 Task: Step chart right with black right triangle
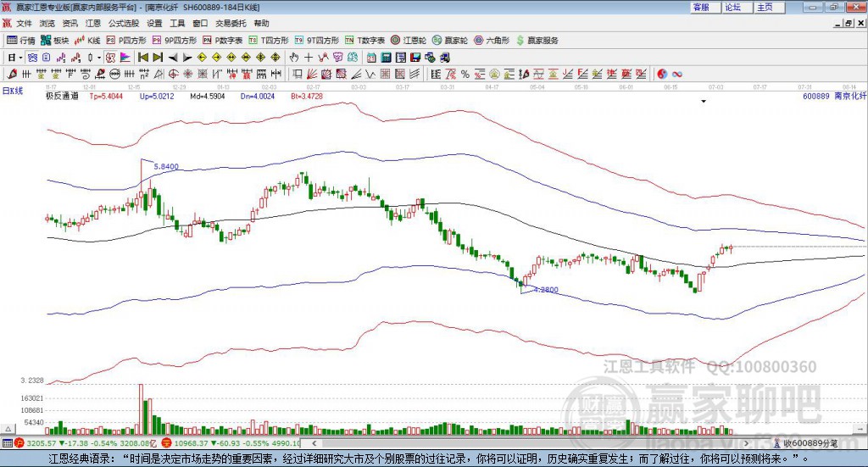click(x=187, y=58)
